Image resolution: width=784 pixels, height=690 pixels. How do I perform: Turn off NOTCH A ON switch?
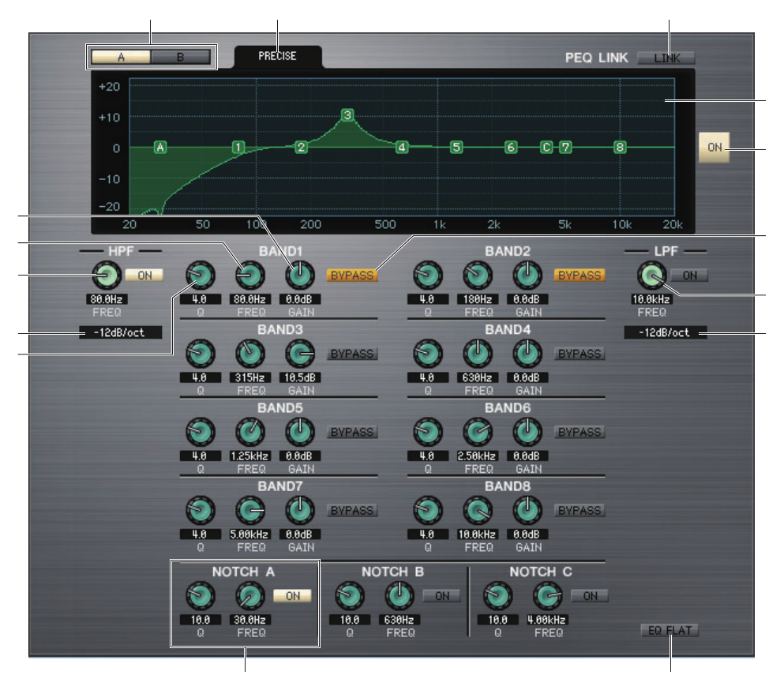coord(292,596)
